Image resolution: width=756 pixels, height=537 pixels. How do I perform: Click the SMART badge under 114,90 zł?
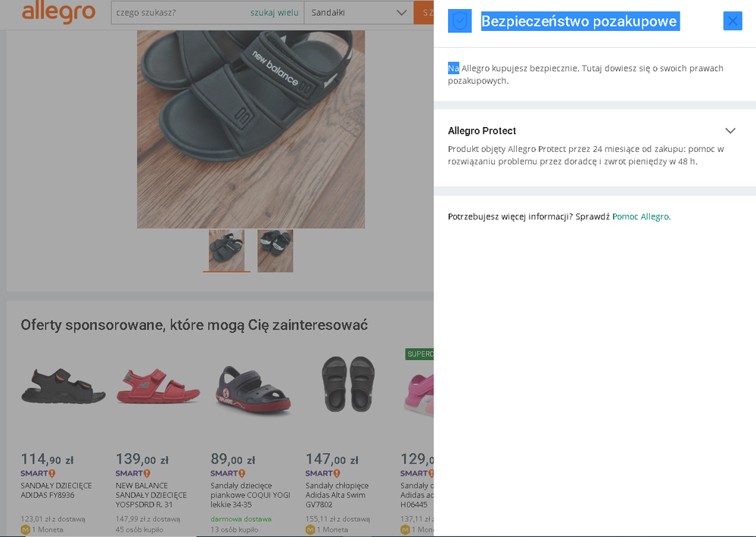[38, 473]
